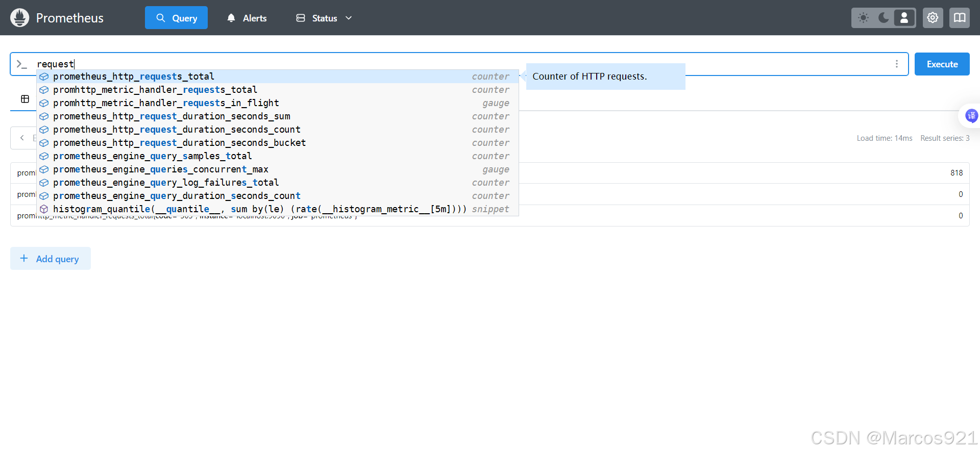Image resolution: width=980 pixels, height=454 pixels.
Task: Click the floating translate icon at right edge
Action: pyautogui.click(x=971, y=116)
